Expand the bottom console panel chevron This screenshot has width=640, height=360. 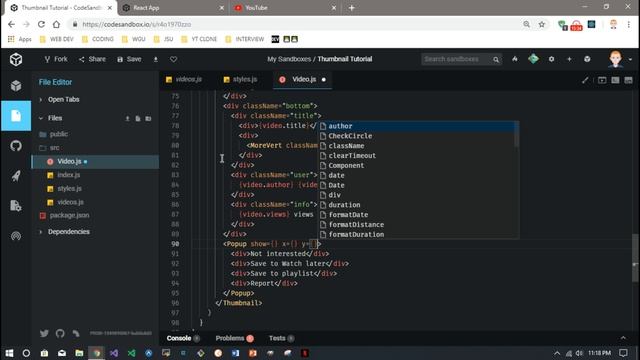623,338
